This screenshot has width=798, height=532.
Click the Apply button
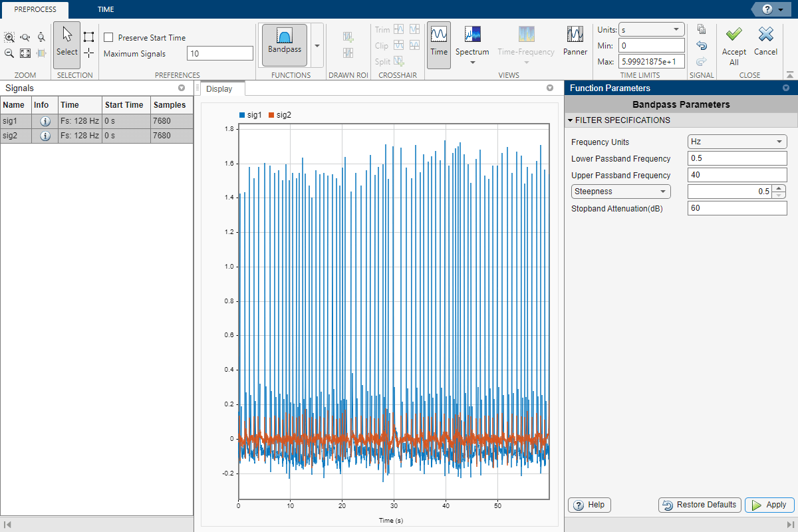coord(769,505)
